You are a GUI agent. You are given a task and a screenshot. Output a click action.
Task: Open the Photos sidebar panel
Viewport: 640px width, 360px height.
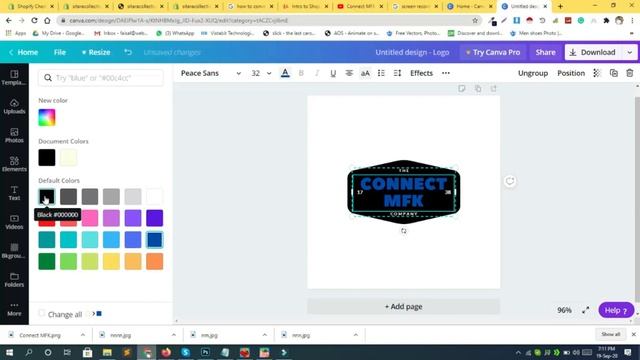14,135
